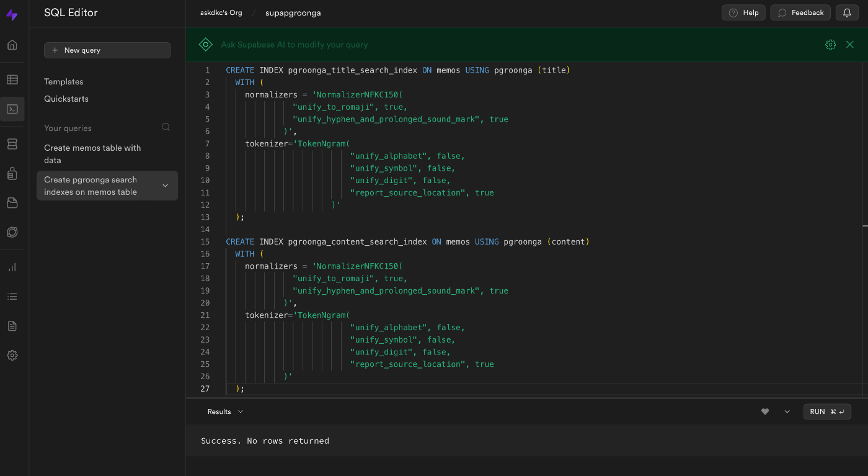
Task: Expand the chevron next to heart icon
Action: click(x=787, y=411)
